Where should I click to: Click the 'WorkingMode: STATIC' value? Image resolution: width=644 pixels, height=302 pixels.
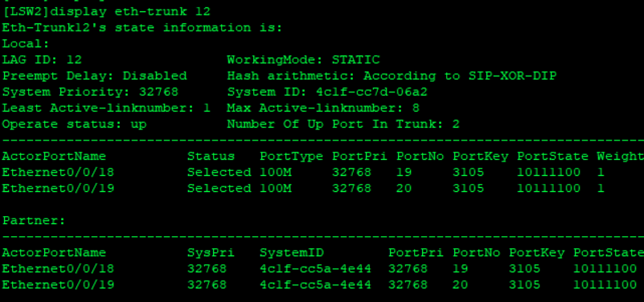click(x=304, y=60)
